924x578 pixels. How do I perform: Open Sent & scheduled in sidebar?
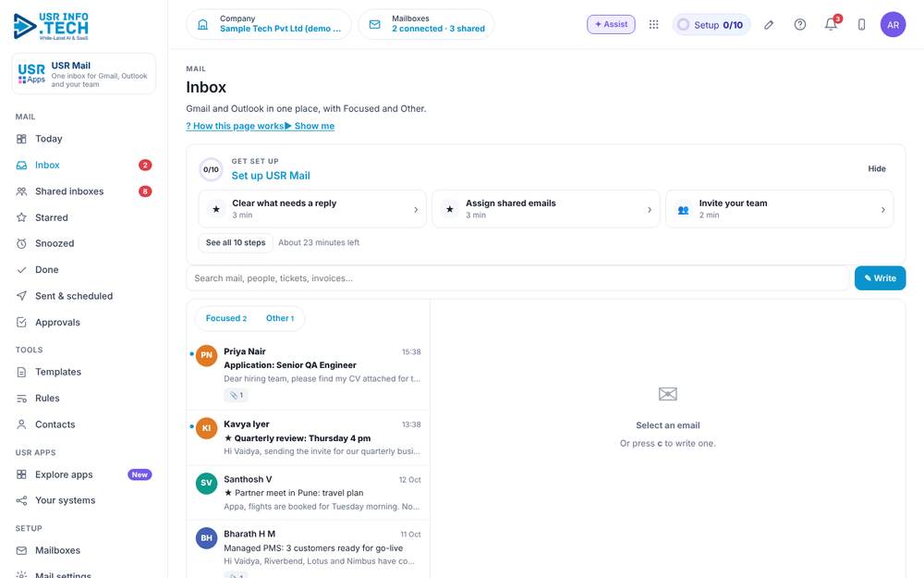click(x=84, y=296)
